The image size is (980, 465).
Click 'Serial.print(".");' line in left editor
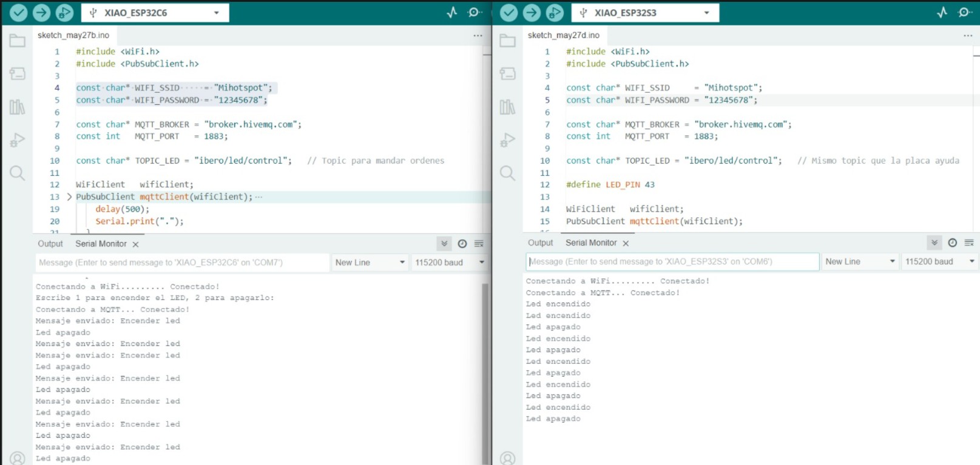tap(140, 221)
